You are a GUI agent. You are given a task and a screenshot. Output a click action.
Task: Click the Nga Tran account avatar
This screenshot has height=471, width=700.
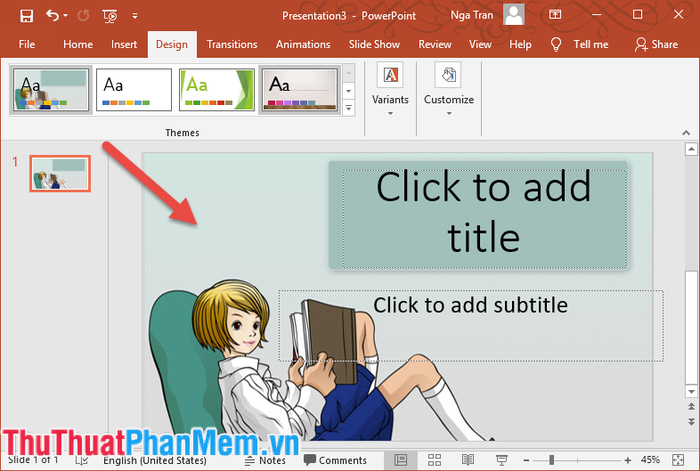514,15
